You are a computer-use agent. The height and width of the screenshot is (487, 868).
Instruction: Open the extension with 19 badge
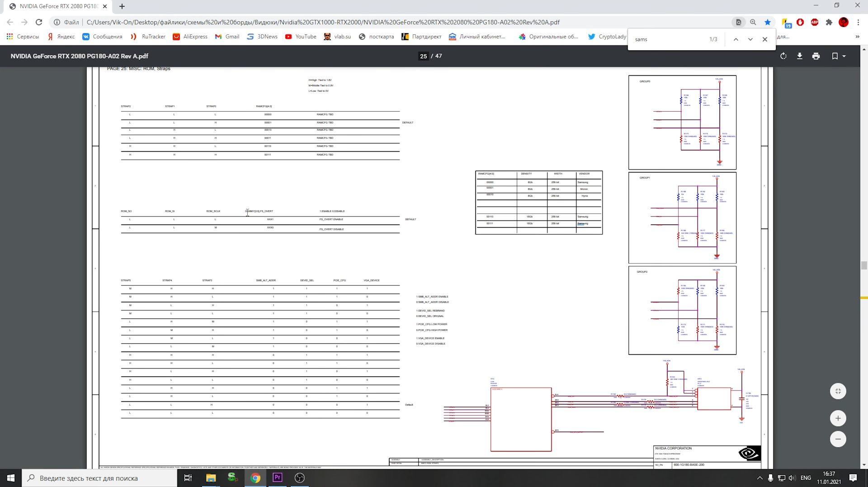coord(786,23)
